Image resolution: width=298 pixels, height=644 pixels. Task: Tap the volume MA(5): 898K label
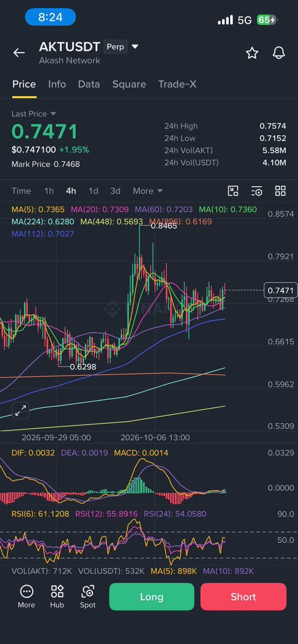[x=174, y=571]
